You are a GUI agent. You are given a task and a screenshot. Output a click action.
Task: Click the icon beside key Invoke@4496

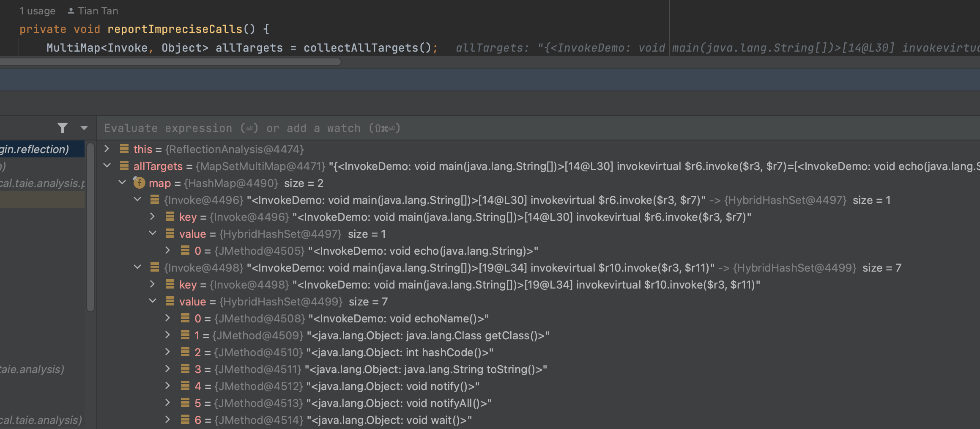click(170, 216)
